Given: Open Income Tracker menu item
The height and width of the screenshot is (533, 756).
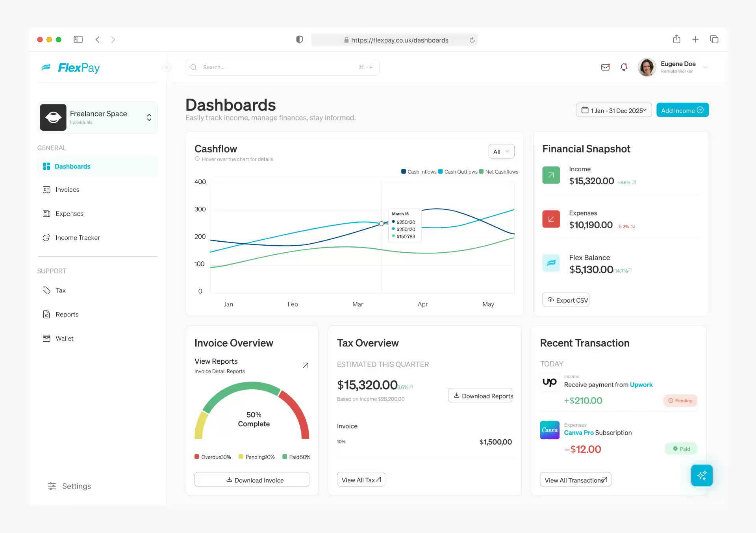Looking at the screenshot, I should [78, 238].
